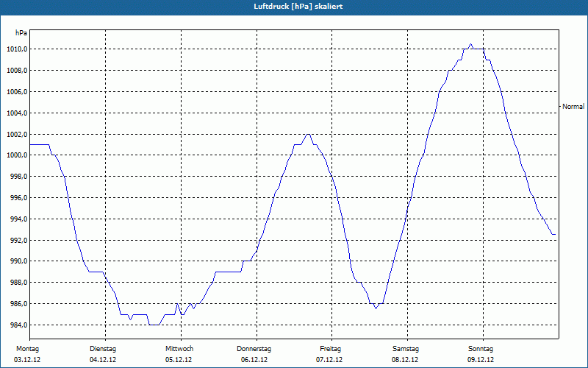This screenshot has height=368, width=588.
Task: Select the 'Montag' day label
Action: (27, 349)
